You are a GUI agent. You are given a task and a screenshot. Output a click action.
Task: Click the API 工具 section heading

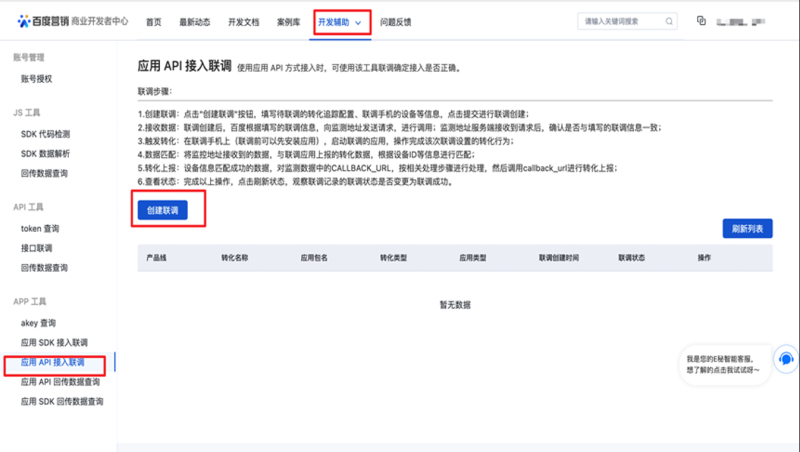click(28, 207)
